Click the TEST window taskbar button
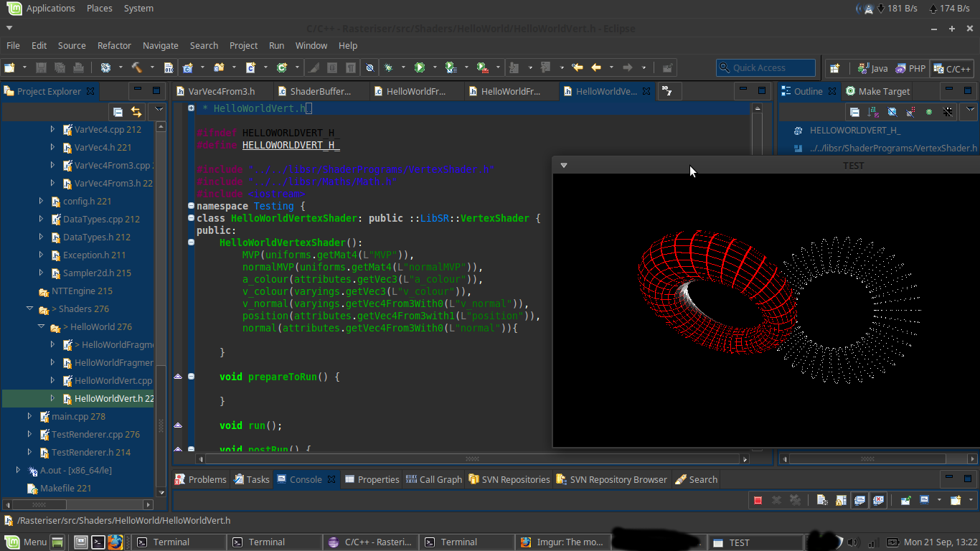Image resolution: width=980 pixels, height=551 pixels. tap(755, 542)
